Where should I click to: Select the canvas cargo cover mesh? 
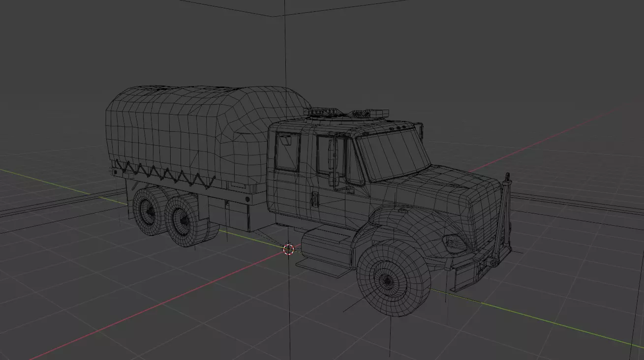point(197,135)
